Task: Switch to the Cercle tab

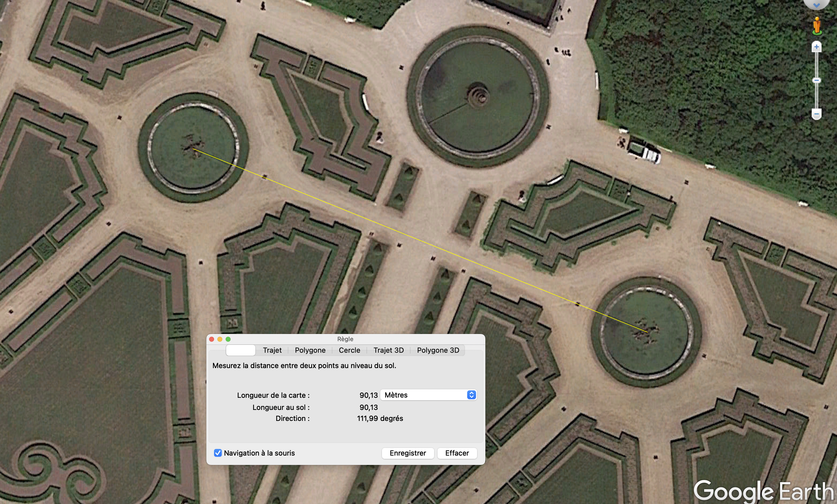Action: (349, 350)
